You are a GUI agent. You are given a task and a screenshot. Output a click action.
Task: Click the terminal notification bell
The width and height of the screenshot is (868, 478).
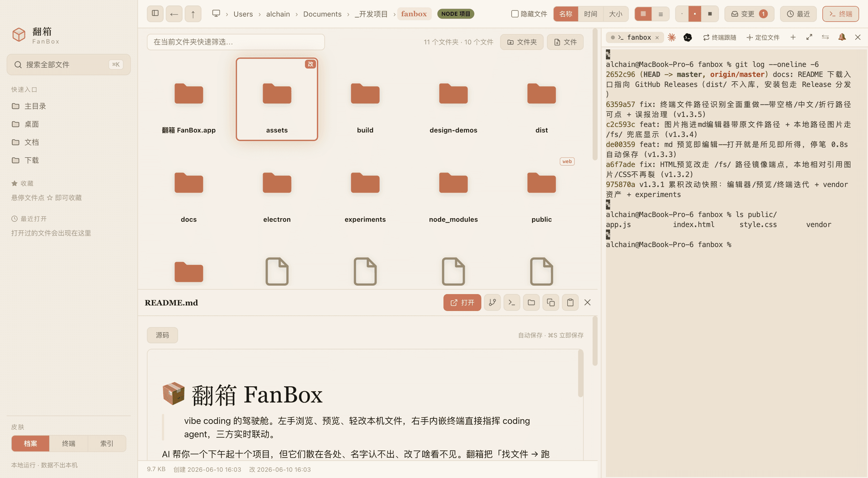pyautogui.click(x=842, y=37)
